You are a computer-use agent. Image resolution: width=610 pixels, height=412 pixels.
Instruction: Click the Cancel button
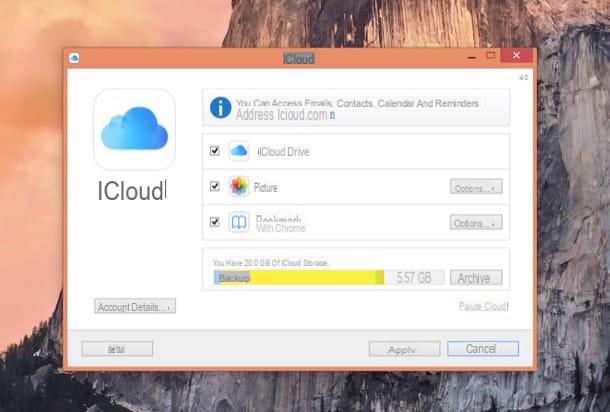coord(483,349)
